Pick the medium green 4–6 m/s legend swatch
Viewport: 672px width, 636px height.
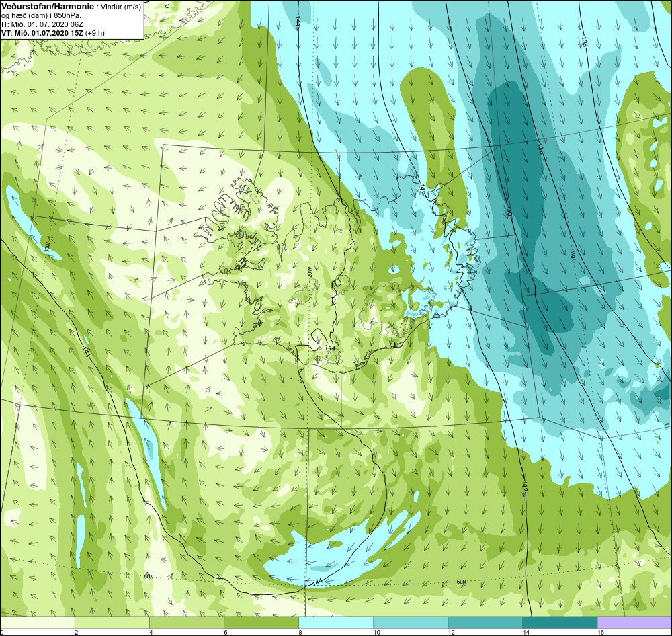pyautogui.click(x=187, y=623)
